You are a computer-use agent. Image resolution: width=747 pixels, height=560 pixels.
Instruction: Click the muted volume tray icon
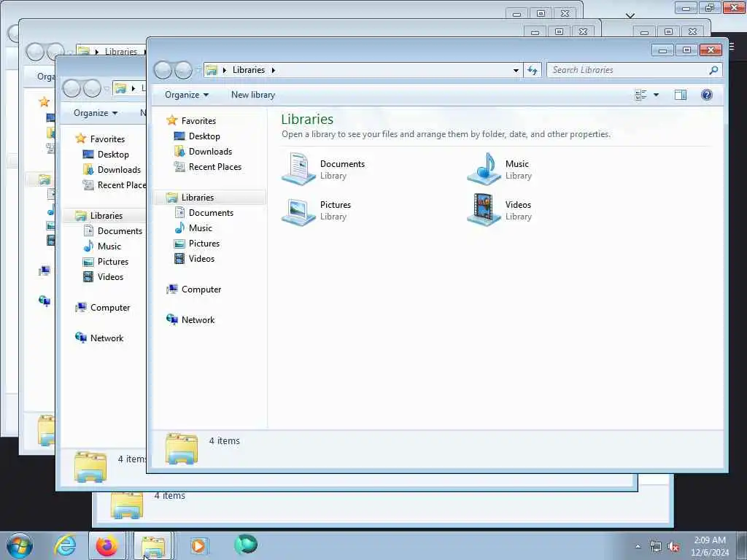pyautogui.click(x=673, y=547)
